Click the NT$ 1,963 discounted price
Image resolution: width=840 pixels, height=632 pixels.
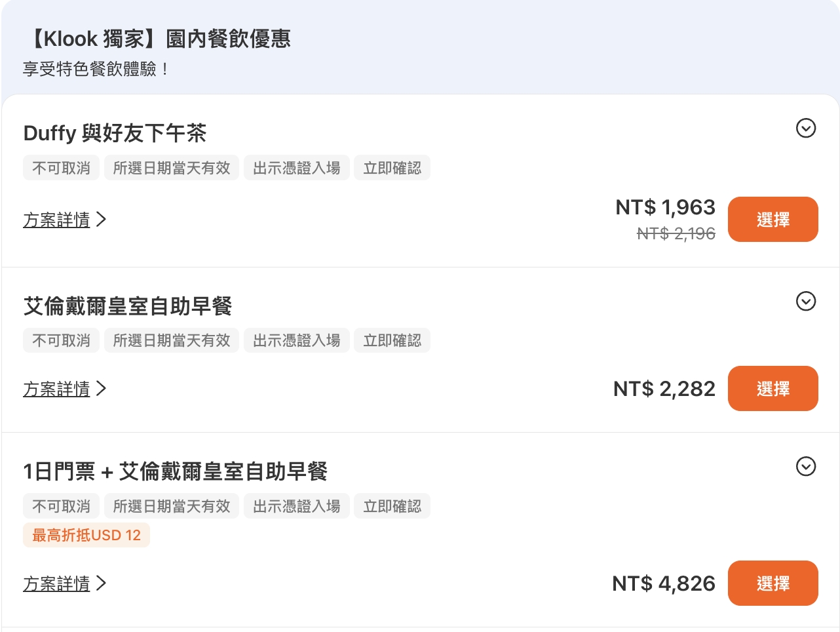click(666, 207)
